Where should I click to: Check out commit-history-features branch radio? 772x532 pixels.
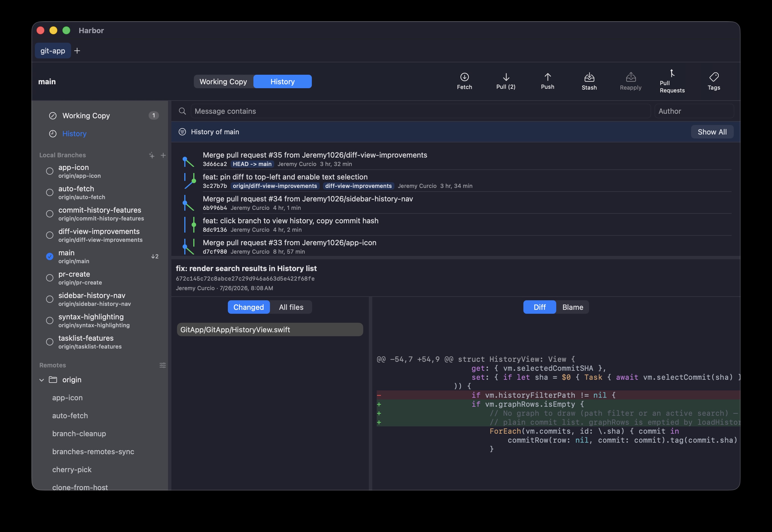(50, 214)
